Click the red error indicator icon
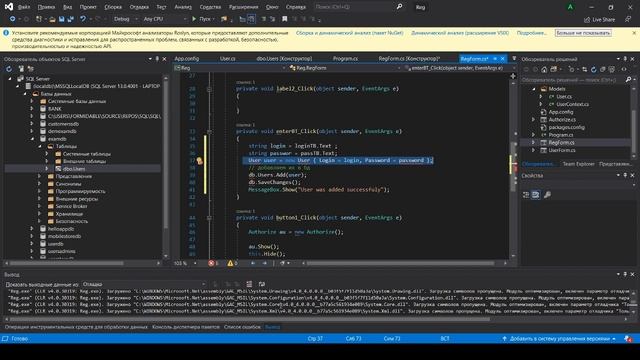Screen dimensions: 640x360 (x=211, y=263)
